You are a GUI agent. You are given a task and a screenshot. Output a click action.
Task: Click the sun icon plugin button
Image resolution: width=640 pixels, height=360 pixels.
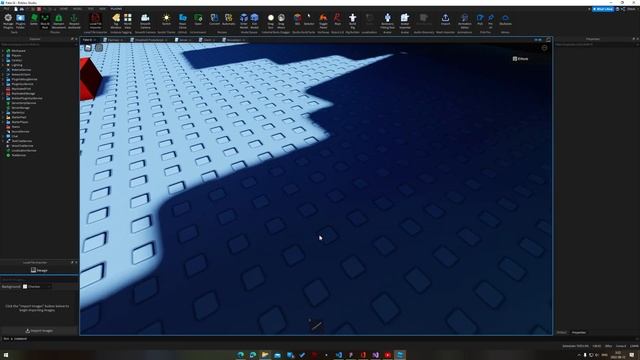[166, 20]
